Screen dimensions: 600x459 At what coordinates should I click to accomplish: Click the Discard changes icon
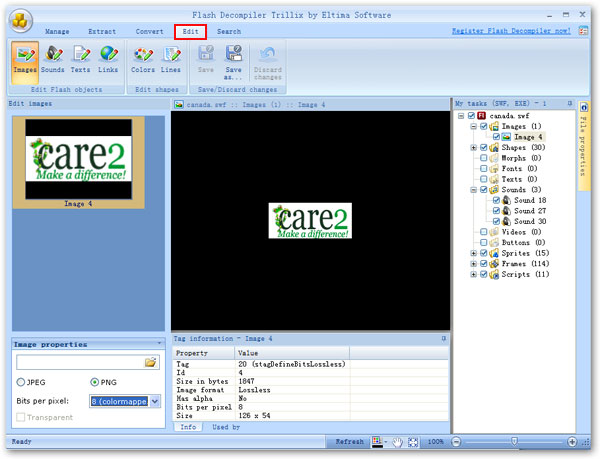click(267, 62)
